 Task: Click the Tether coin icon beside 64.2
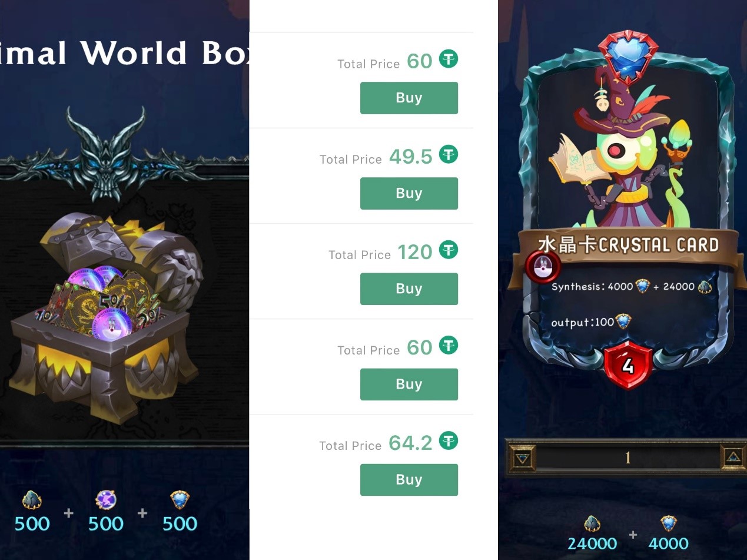pyautogui.click(x=449, y=441)
